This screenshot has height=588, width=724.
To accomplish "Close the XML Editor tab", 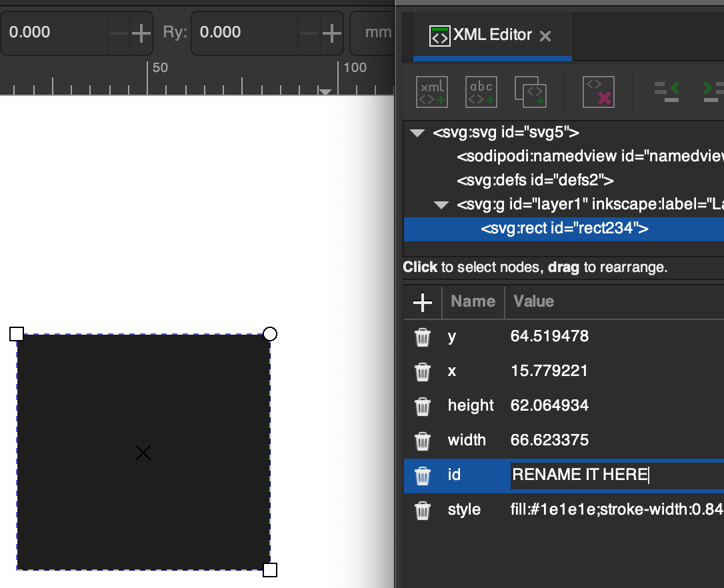I will tap(545, 35).
